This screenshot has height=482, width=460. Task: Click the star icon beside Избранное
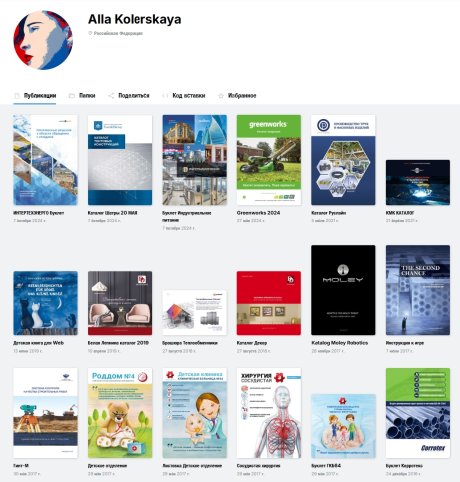tap(220, 96)
